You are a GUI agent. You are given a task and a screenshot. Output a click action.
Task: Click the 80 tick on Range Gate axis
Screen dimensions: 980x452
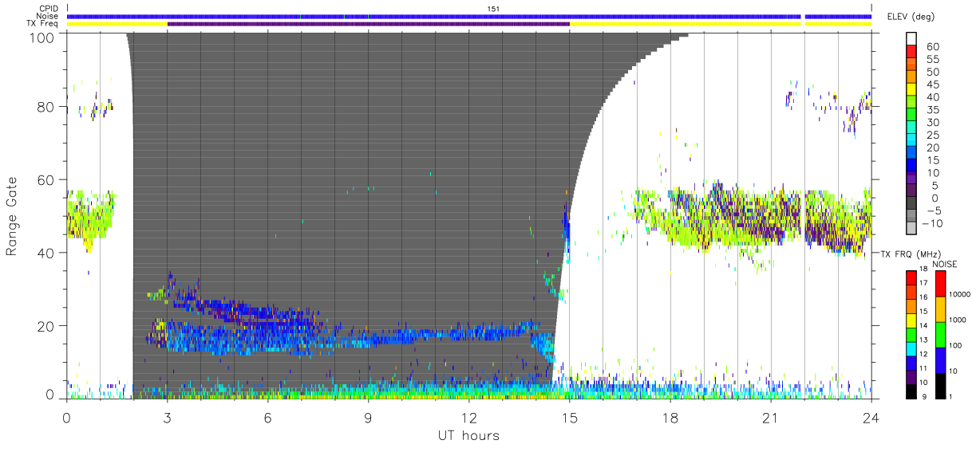(x=47, y=107)
